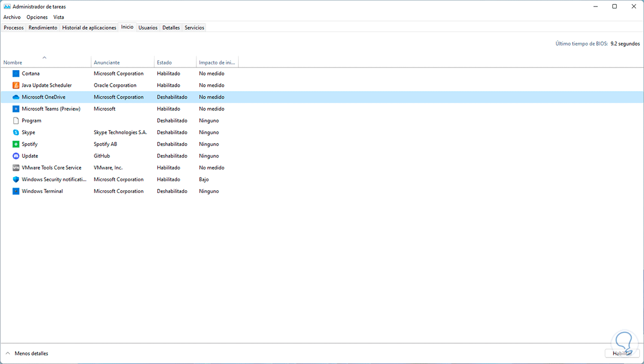Screen dimensions: 644x364
Task: Sort by the Estado column header
Action: 175,62
